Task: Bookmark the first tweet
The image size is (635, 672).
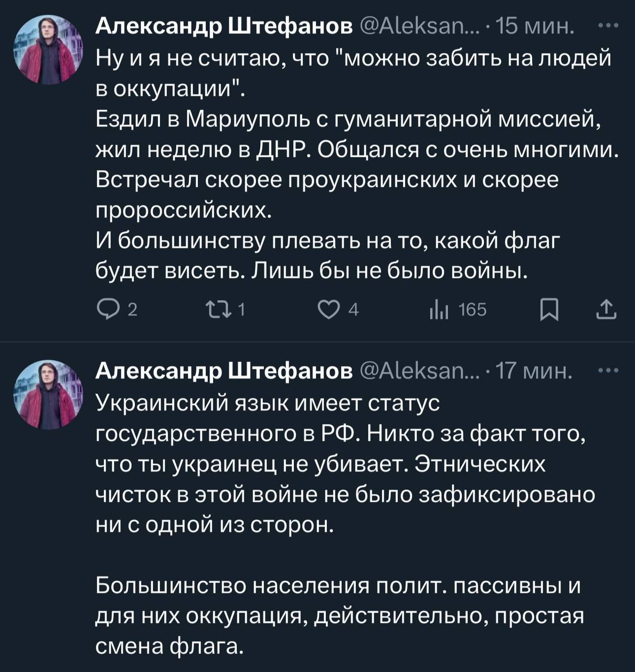Action: tap(548, 310)
